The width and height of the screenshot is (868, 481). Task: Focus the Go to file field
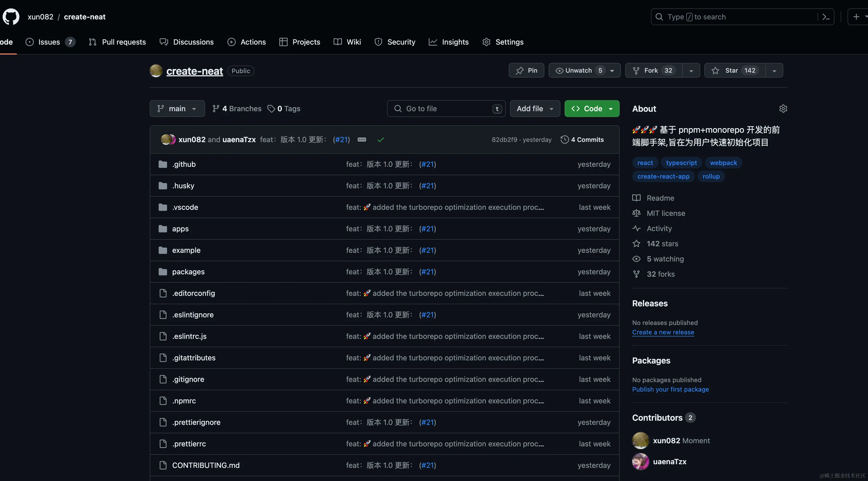446,108
